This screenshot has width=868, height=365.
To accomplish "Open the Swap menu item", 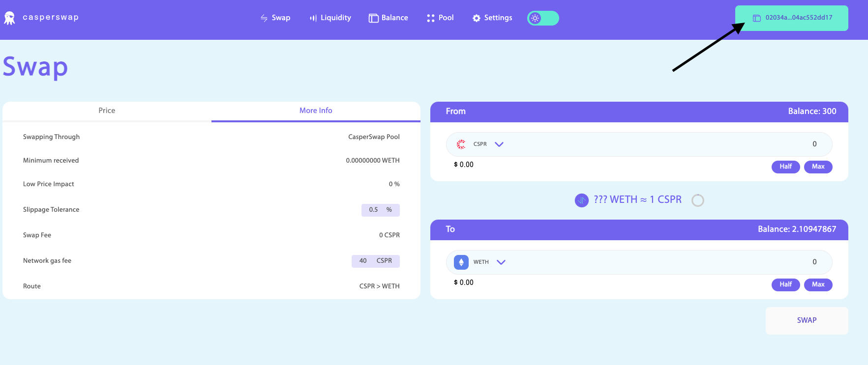I will click(x=275, y=18).
